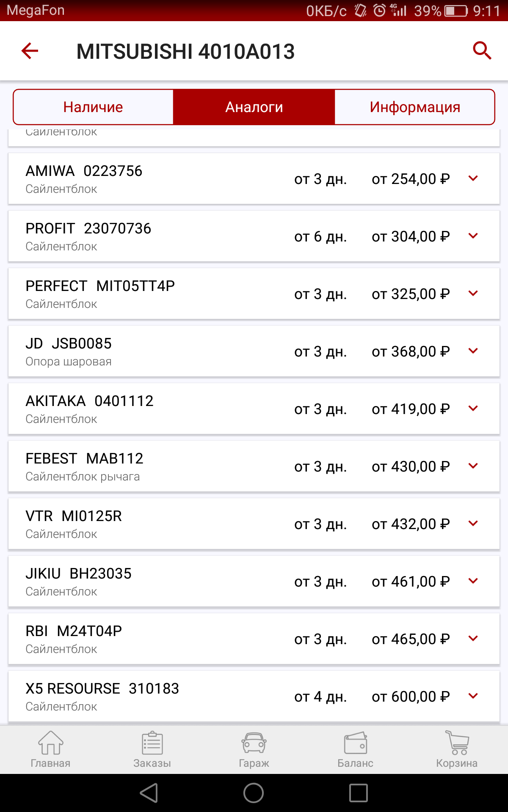
Task: Expand the AMIWA 0223756 offers
Action: coord(473,178)
